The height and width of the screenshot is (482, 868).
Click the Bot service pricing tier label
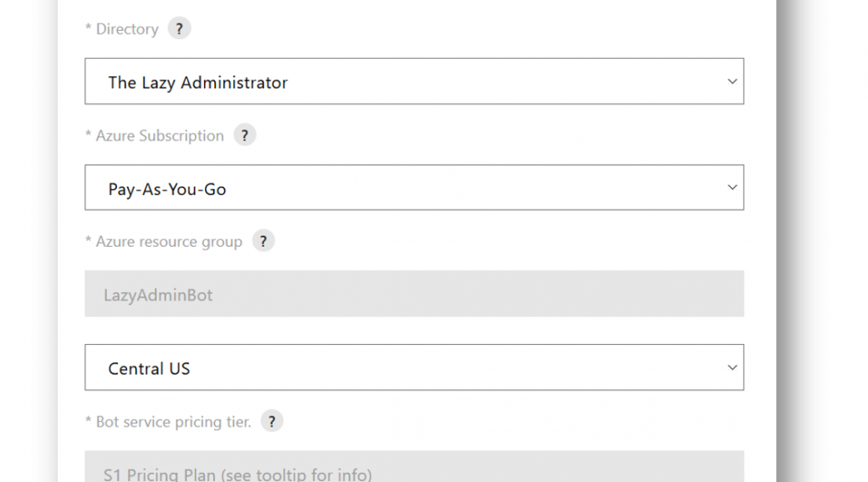173,422
